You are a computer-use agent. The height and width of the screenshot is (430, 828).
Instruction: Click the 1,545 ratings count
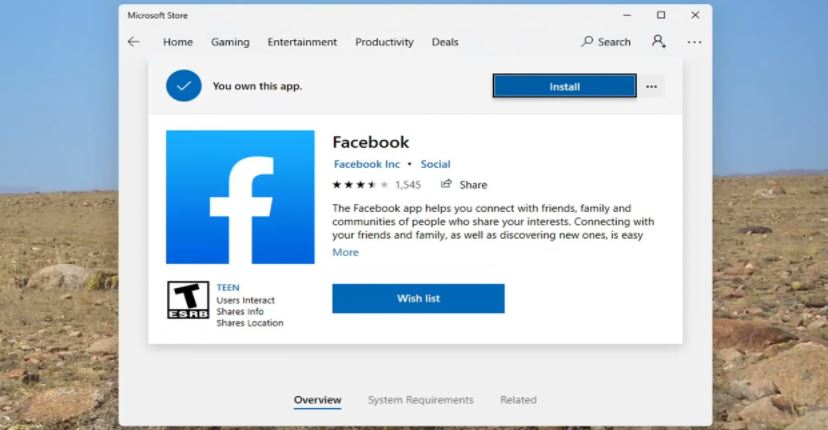[x=408, y=185]
